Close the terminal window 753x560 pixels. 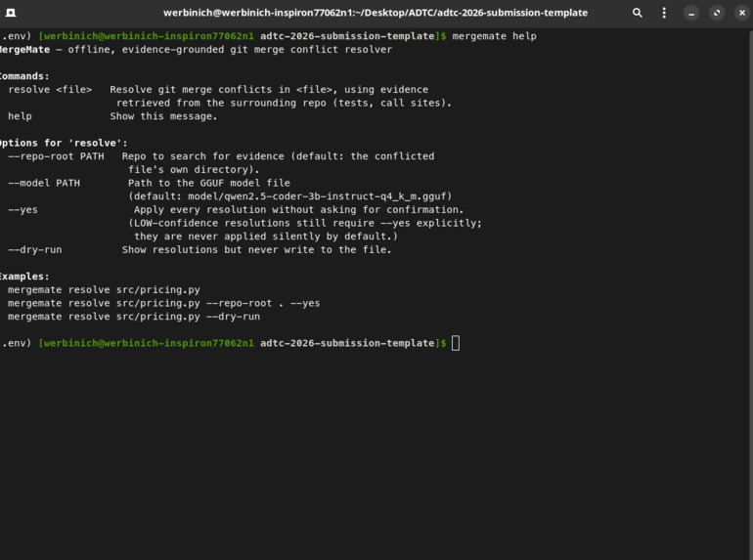tap(742, 13)
